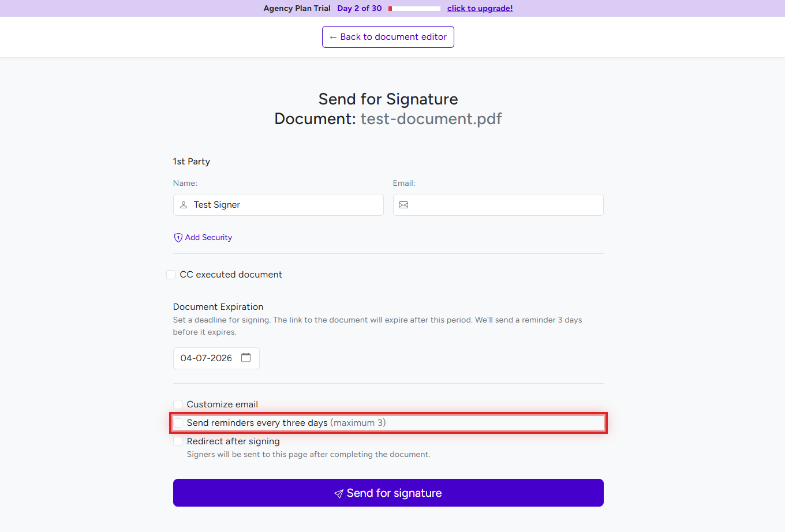785x532 pixels.
Task: Select Back to document editor
Action: click(x=388, y=36)
